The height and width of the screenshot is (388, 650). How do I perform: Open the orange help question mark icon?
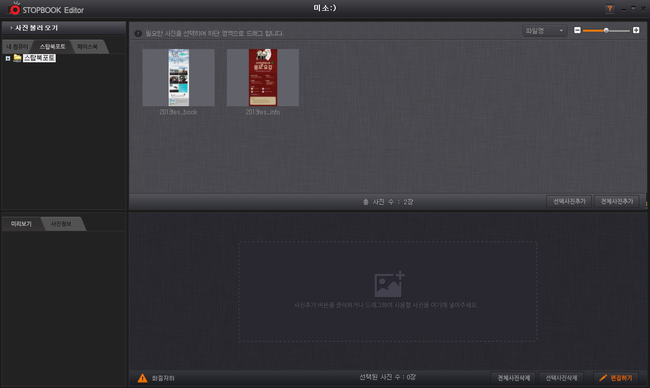click(x=609, y=9)
